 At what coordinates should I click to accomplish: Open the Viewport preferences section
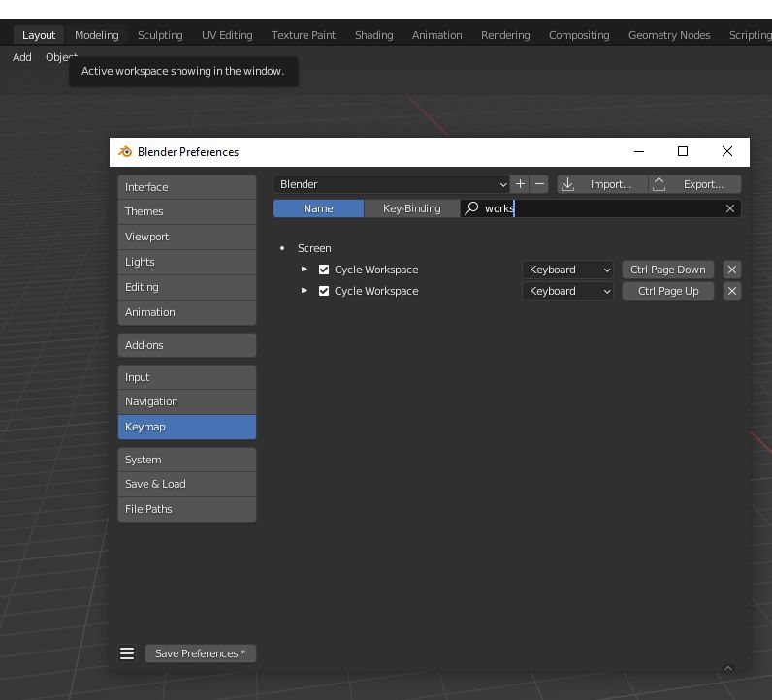[187, 237]
